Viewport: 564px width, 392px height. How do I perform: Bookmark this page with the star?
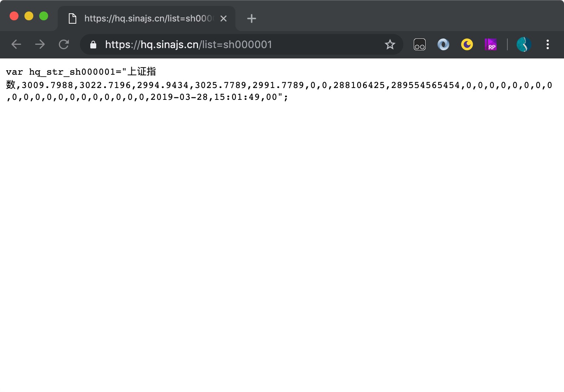pyautogui.click(x=390, y=45)
